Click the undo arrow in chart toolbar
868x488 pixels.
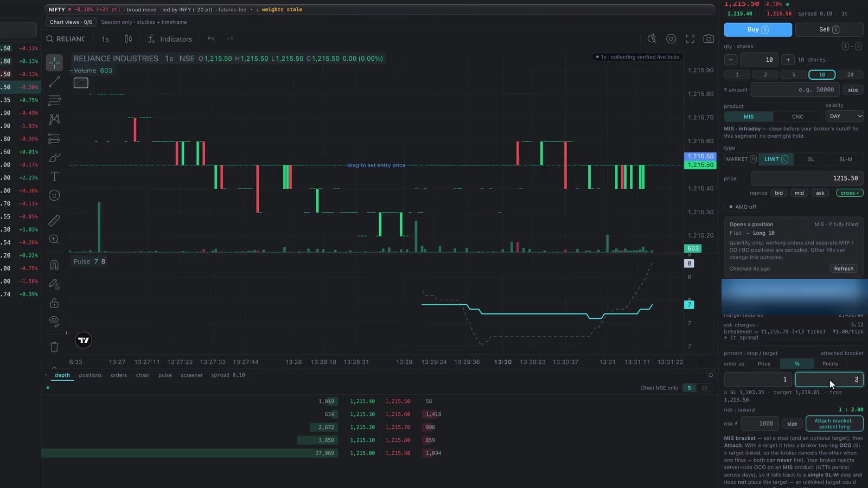(211, 39)
